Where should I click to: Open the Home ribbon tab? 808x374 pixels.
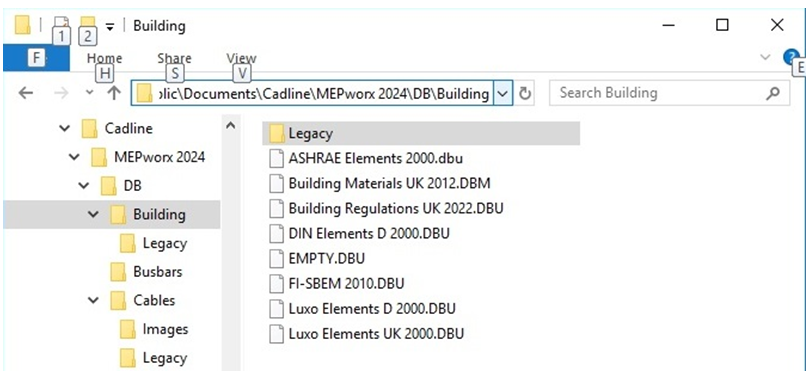click(x=105, y=58)
